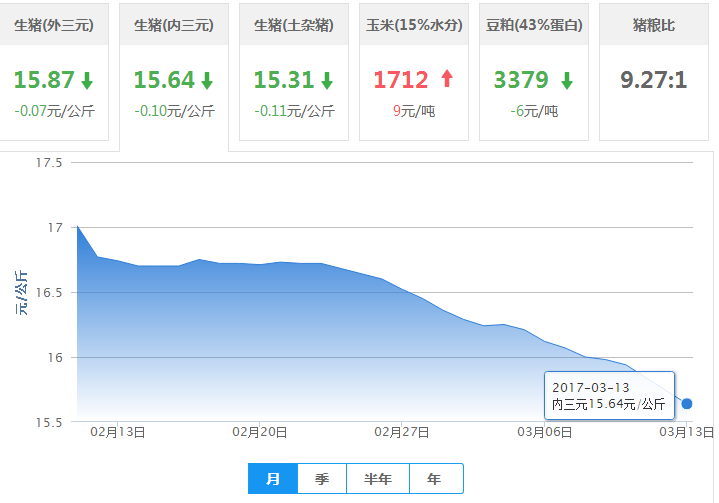Click the 02月20日 x-axis date label

[260, 433]
